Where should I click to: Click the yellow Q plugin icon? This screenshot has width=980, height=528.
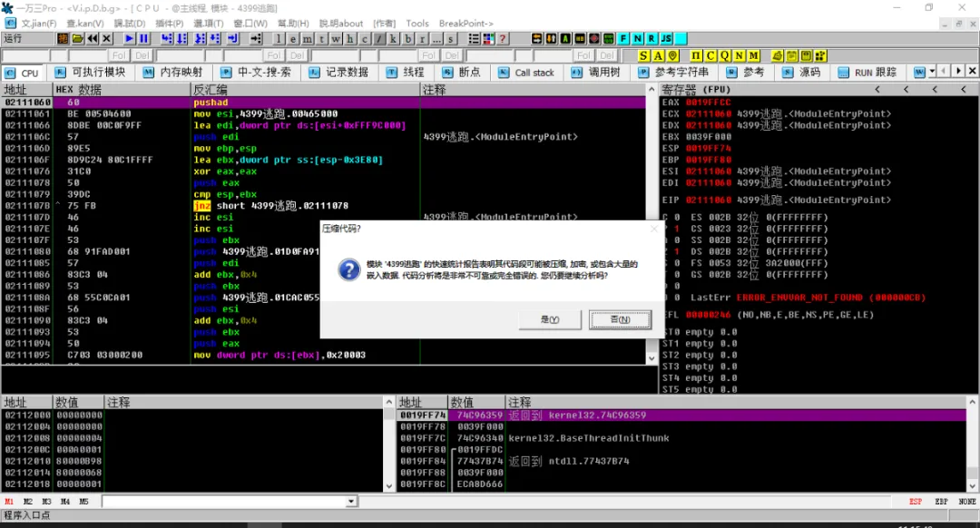coord(725,55)
